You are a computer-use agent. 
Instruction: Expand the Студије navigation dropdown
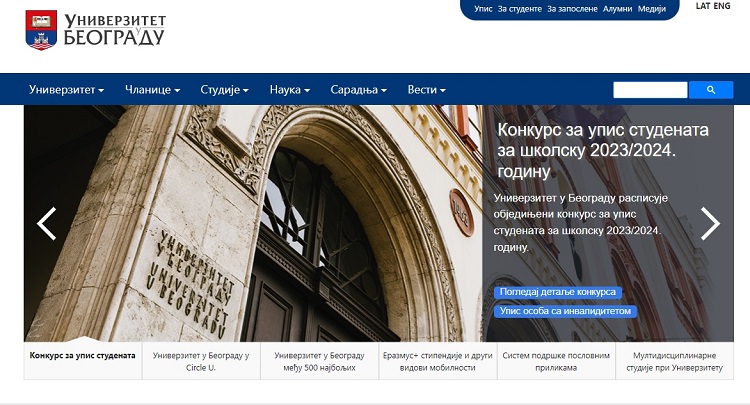(224, 89)
